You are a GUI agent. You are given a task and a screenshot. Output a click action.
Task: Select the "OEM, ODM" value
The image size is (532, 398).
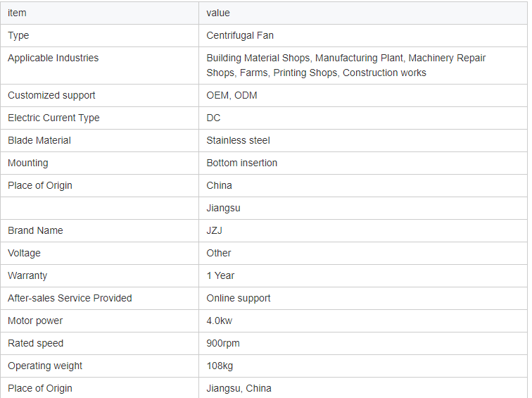click(232, 95)
